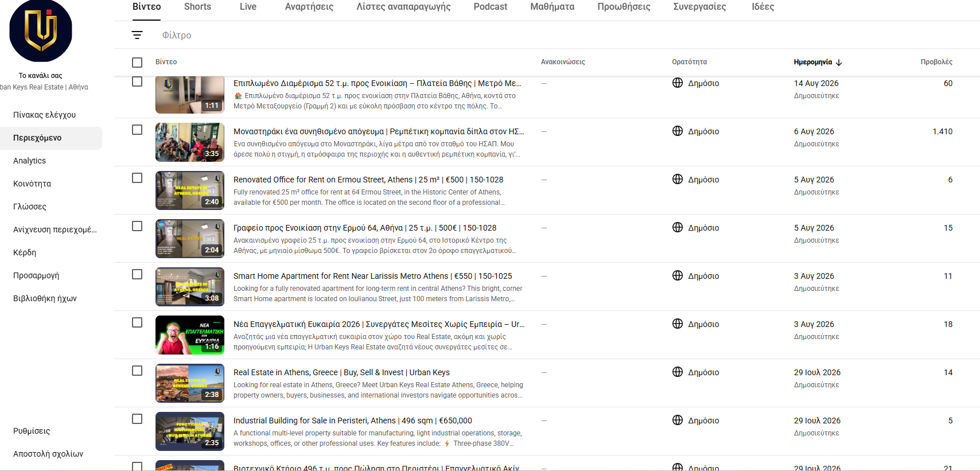Click globe icon for Real Estate in Athens row
The height and width of the screenshot is (471, 980).
678,372
